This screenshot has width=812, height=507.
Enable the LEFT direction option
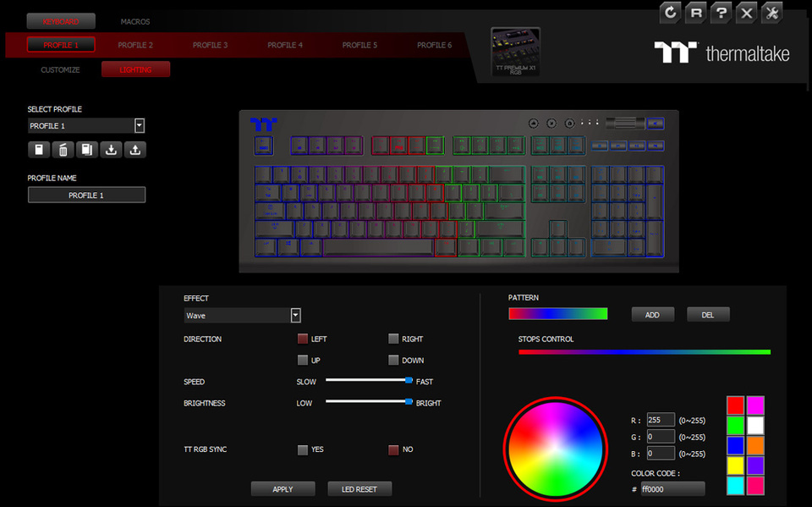click(x=302, y=339)
